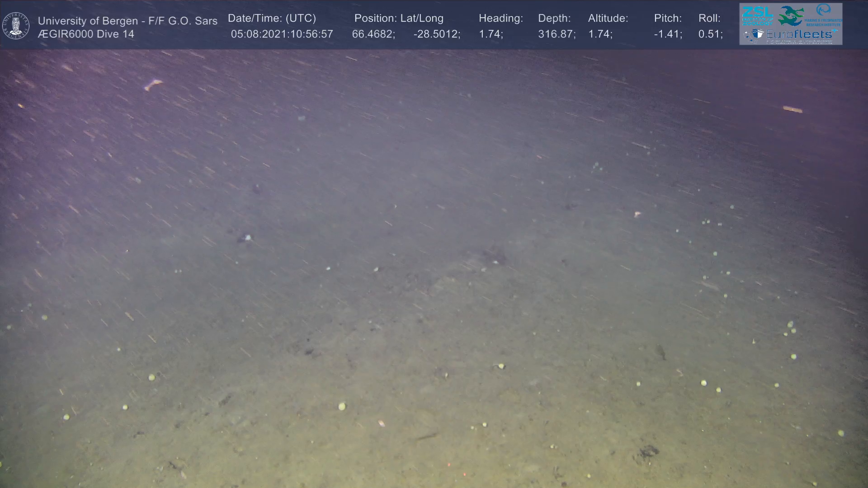This screenshot has height=488, width=868.
Task: Click the Heading label
Action: (500, 18)
